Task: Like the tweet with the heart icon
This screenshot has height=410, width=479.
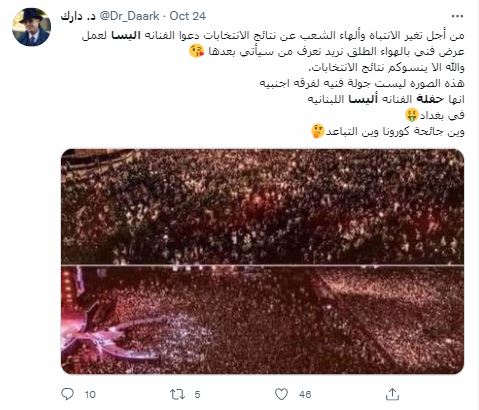Action: point(282,394)
